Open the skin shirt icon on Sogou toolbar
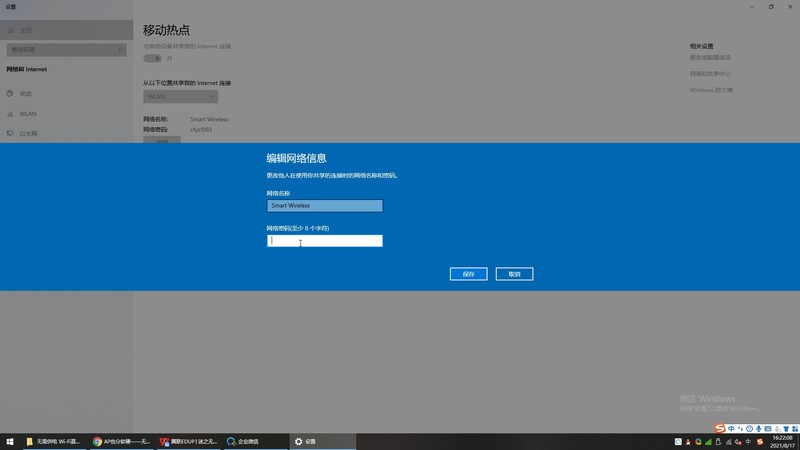 [x=786, y=429]
